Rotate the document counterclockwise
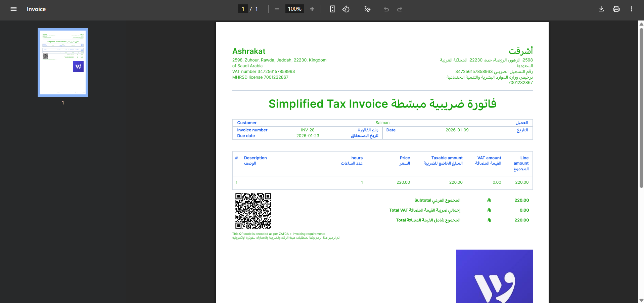Viewport: 644px width, 303px height. (x=346, y=9)
